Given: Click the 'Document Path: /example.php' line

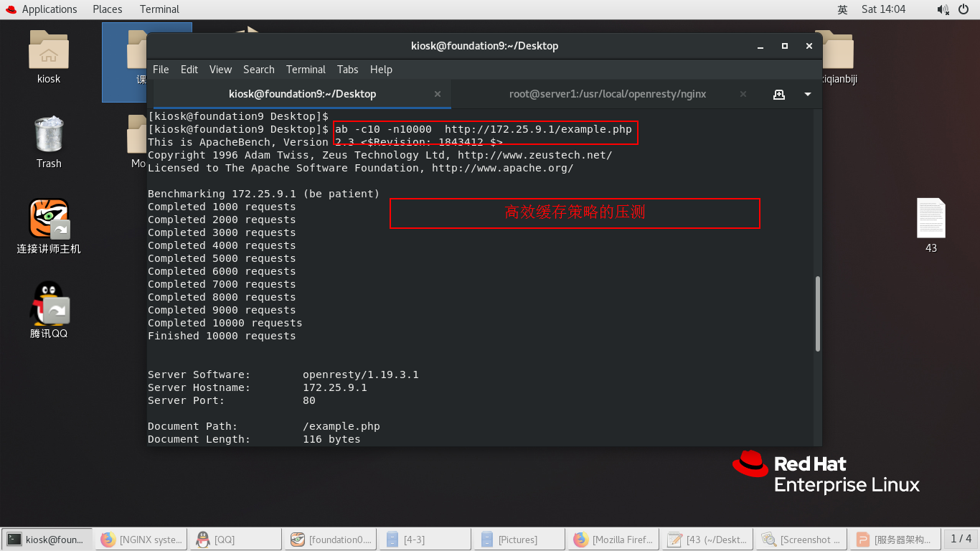Looking at the screenshot, I should 264,426.
